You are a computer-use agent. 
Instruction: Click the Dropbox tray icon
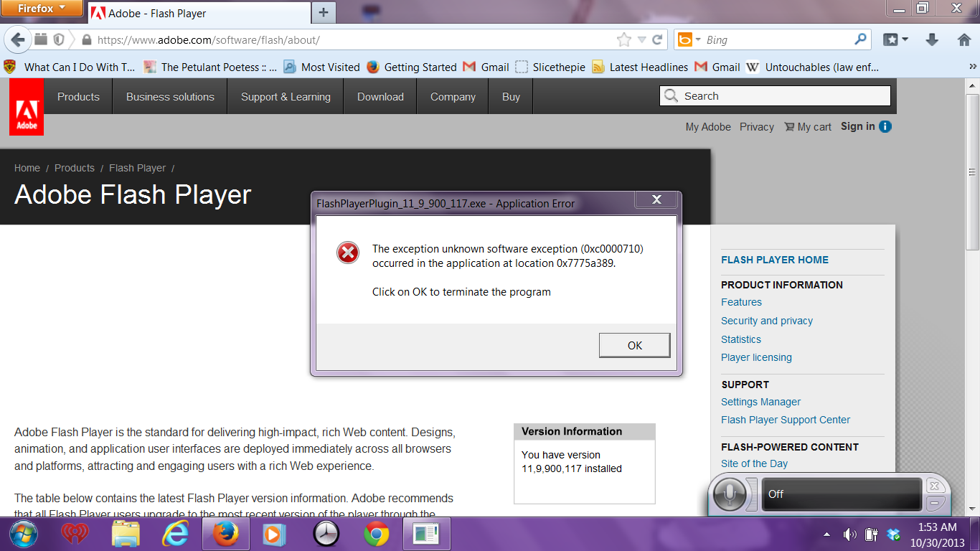(893, 534)
